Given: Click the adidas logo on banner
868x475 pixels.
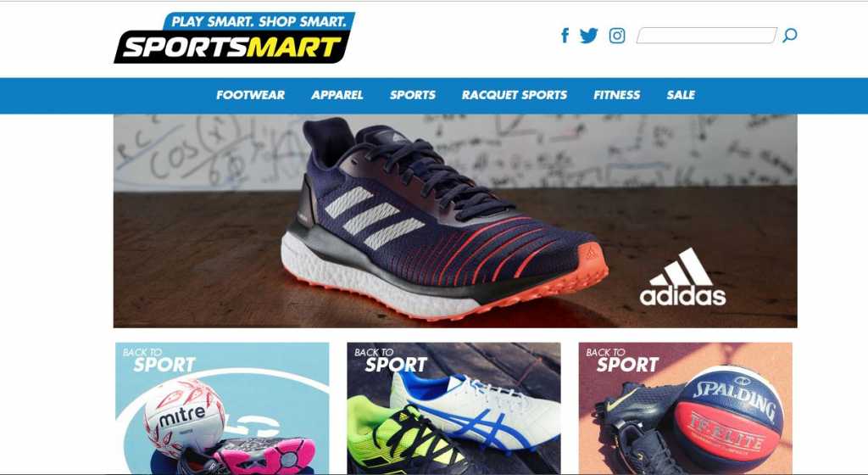Looking at the screenshot, I should pyautogui.click(x=682, y=277).
